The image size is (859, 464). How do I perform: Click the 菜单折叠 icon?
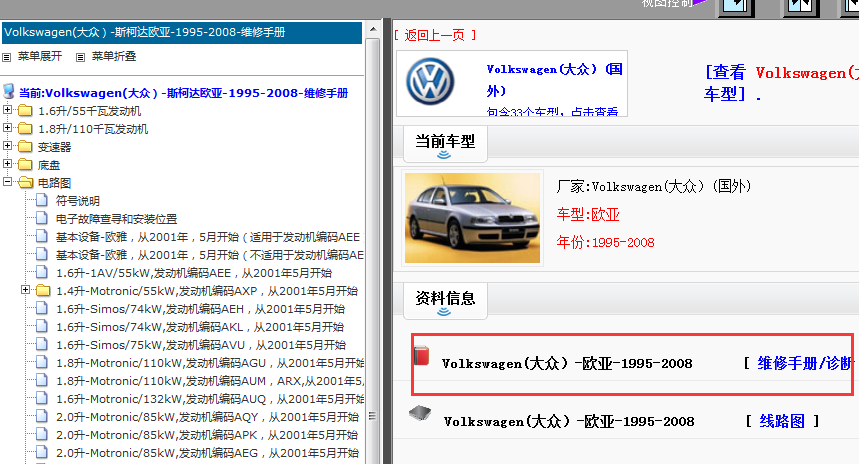pyautogui.click(x=81, y=57)
